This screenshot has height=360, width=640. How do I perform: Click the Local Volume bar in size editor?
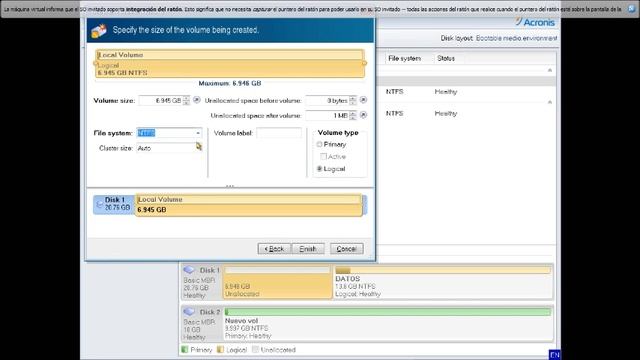[x=230, y=64]
